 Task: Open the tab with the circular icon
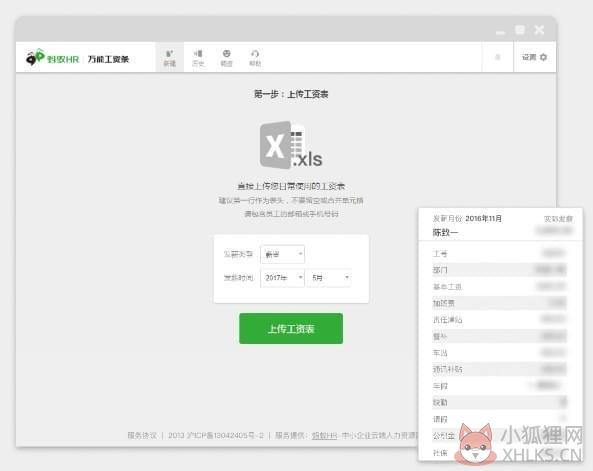(227, 58)
